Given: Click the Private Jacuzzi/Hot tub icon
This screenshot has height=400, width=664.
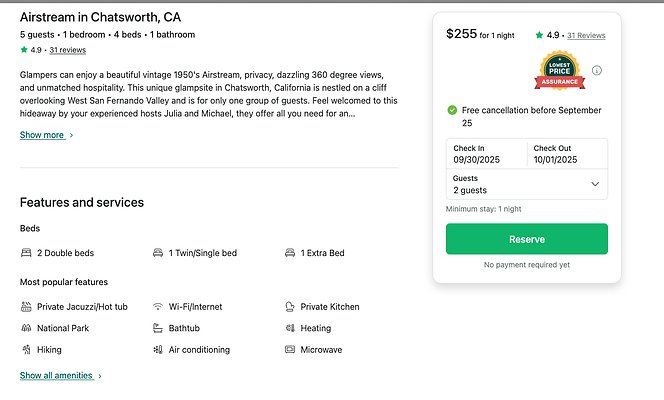Looking at the screenshot, I should 26,307.
